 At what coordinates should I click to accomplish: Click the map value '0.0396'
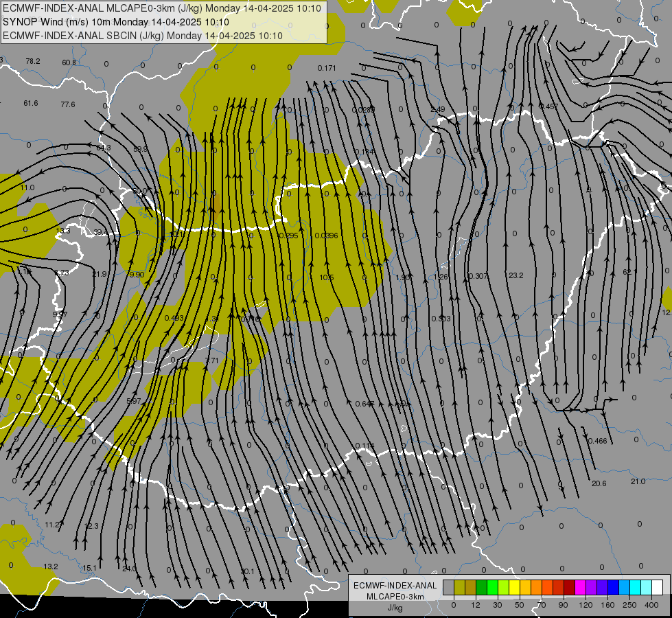point(327,236)
